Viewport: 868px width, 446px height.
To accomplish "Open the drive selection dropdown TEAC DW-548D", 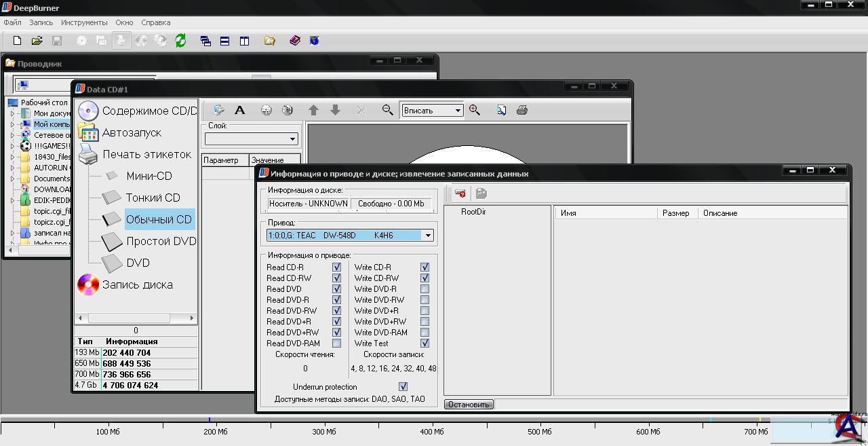I will [427, 236].
